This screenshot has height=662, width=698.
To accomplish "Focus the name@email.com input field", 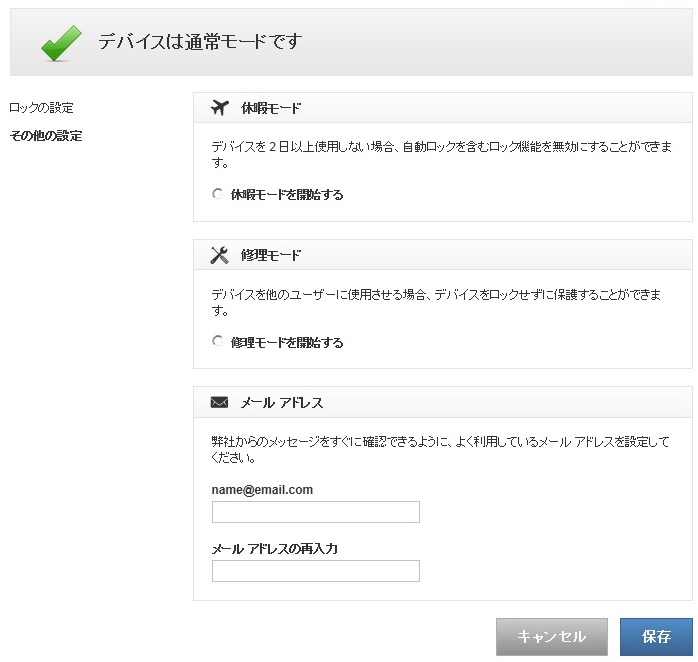I will (x=315, y=512).
